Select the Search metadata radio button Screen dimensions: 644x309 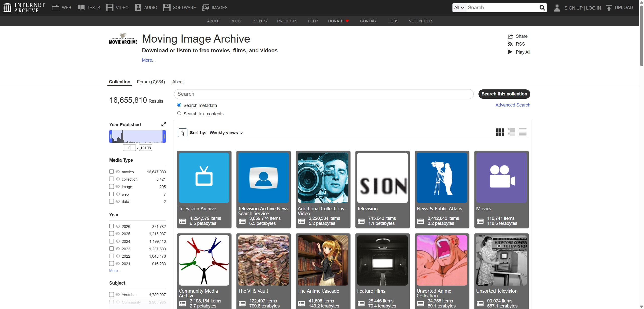click(179, 105)
